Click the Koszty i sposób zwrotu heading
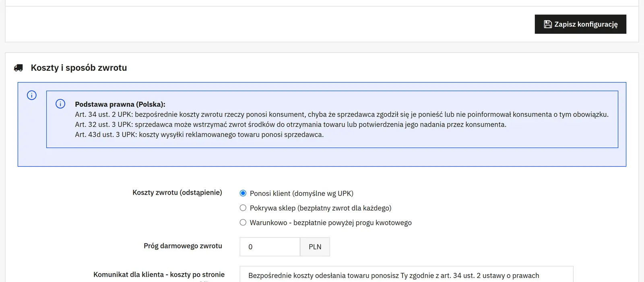 coord(79,68)
